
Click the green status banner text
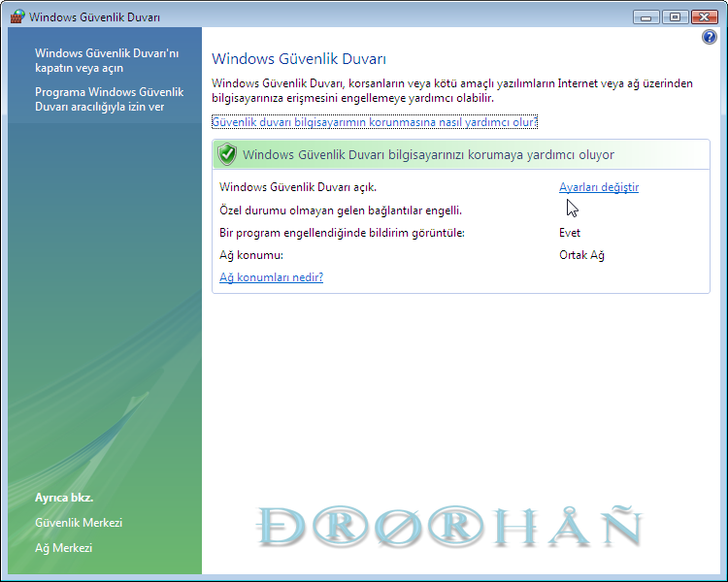428,154
